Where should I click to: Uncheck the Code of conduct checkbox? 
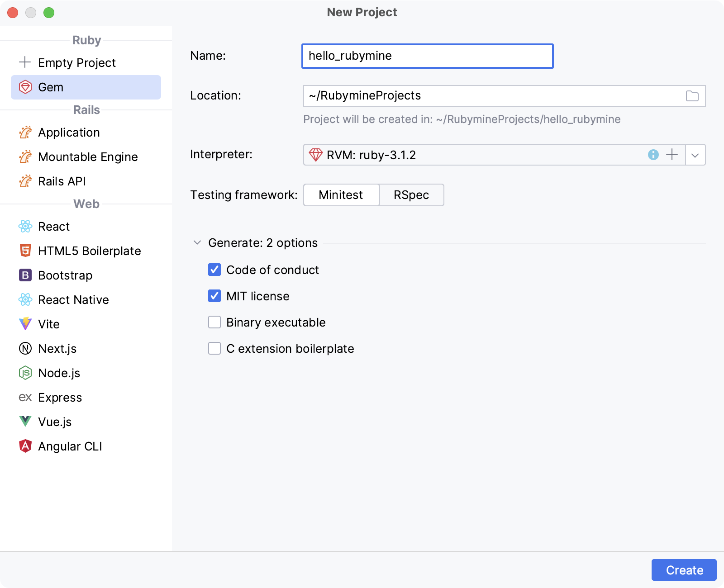pos(214,270)
